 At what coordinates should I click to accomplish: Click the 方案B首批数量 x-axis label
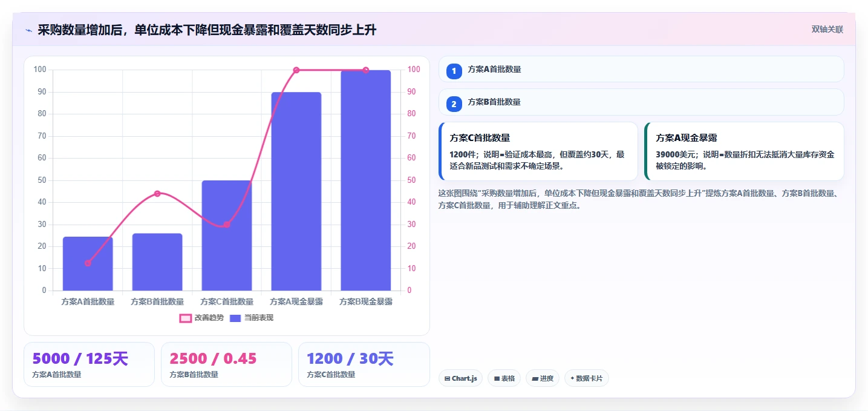[157, 301]
